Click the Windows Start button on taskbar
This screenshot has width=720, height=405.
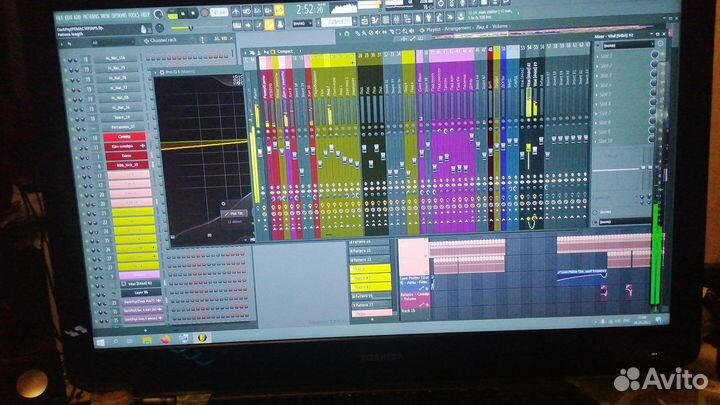(x=100, y=341)
